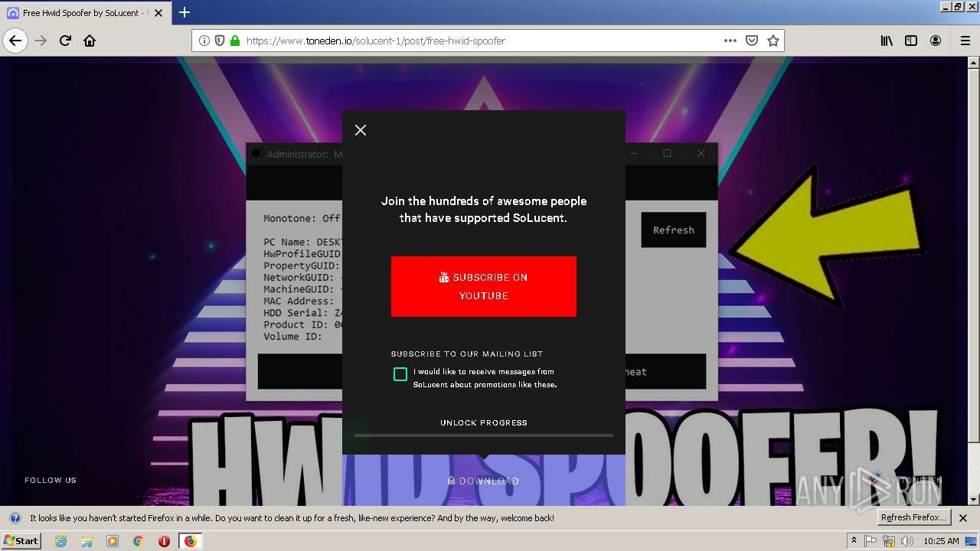Save page to Pocket
Image resolution: width=980 pixels, height=551 pixels.
(752, 41)
